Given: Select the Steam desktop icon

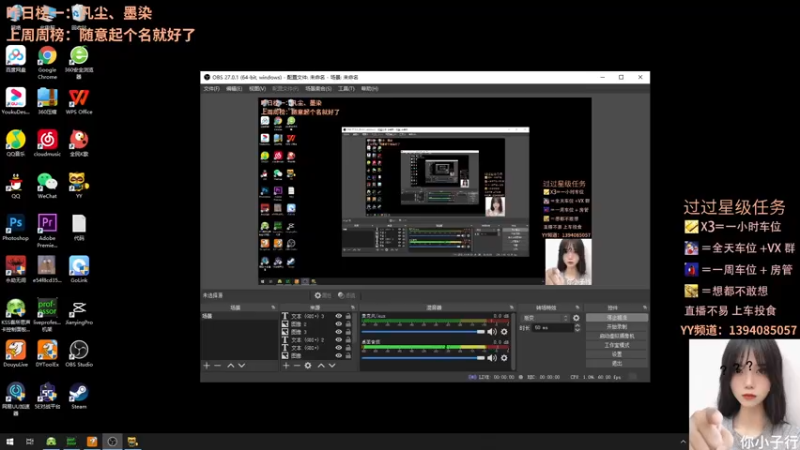Looking at the screenshot, I should pyautogui.click(x=79, y=396).
